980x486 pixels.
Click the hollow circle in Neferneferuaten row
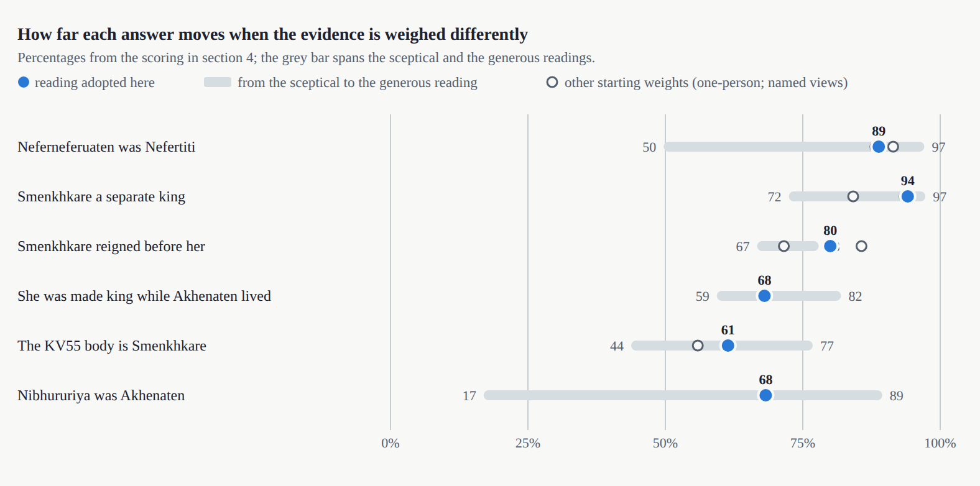pos(893,147)
